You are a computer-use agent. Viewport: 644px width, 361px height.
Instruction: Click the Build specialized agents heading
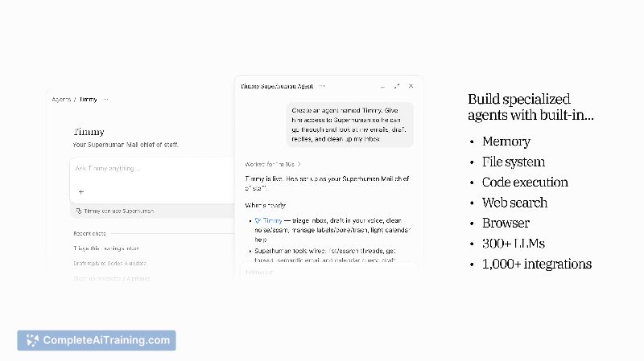coord(530,107)
